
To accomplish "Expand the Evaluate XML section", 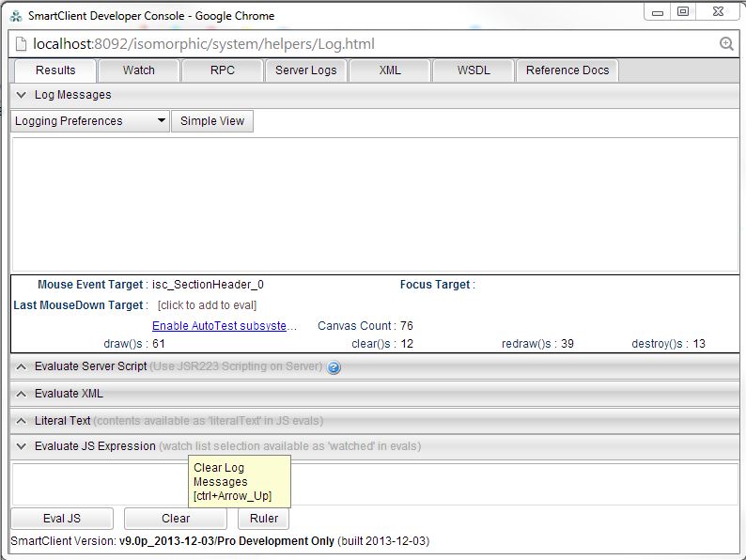I will pos(22,394).
